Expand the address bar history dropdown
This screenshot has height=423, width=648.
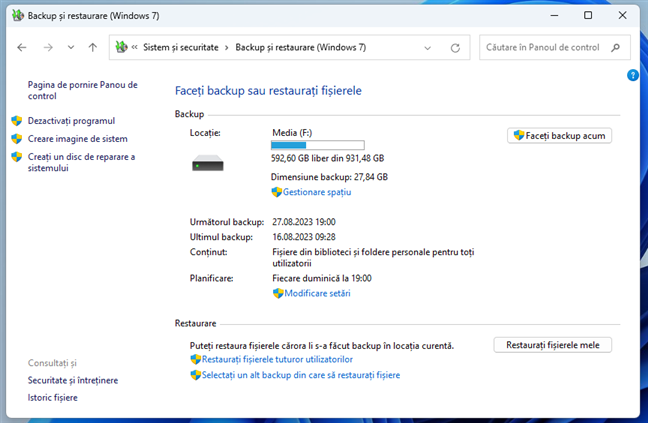tap(427, 48)
